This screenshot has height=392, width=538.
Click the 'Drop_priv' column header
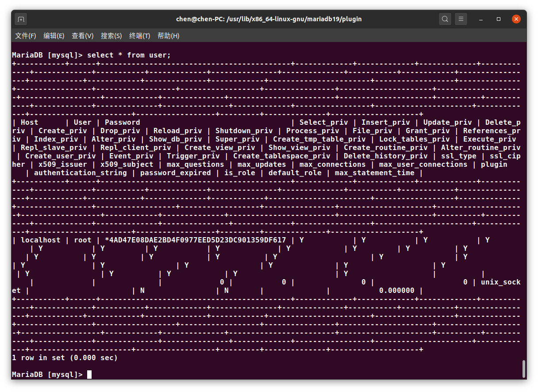coord(120,131)
